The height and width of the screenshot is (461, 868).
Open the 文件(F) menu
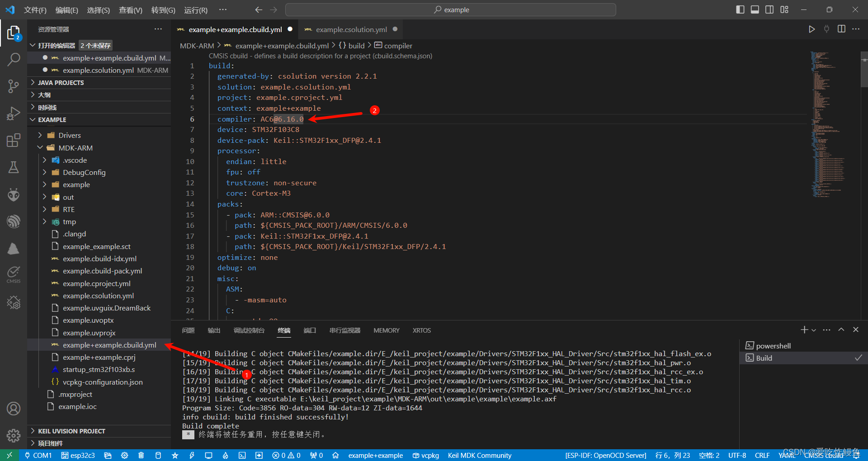[x=35, y=10]
